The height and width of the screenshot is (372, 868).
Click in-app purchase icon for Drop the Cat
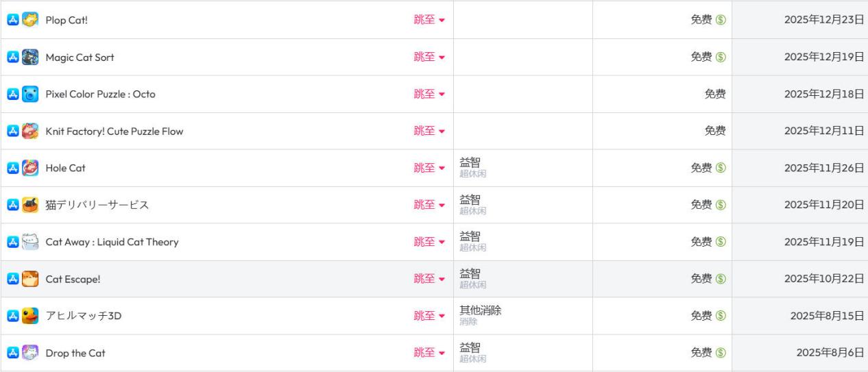pyautogui.click(x=721, y=353)
